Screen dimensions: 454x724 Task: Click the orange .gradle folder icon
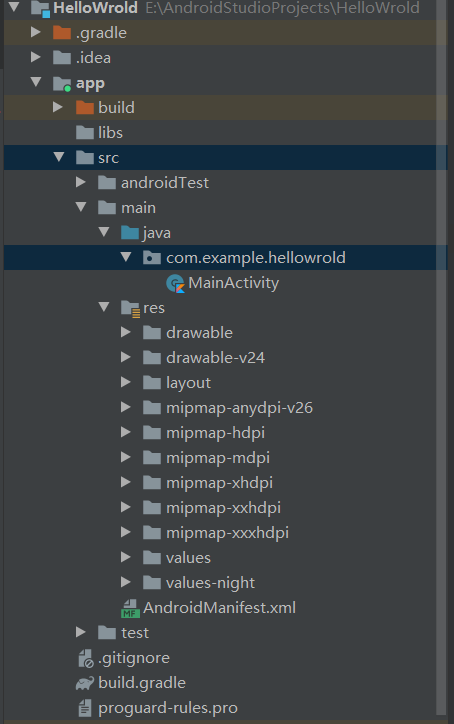[62, 33]
